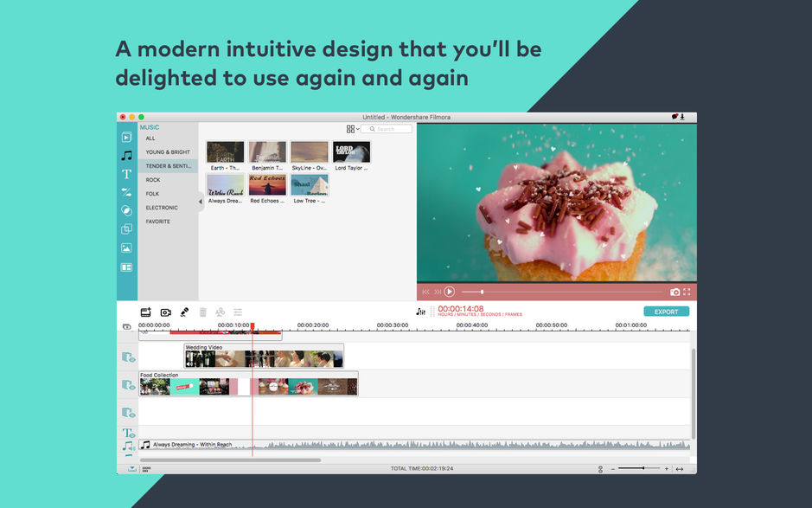Expand the track manager at bottom left

coord(132,468)
